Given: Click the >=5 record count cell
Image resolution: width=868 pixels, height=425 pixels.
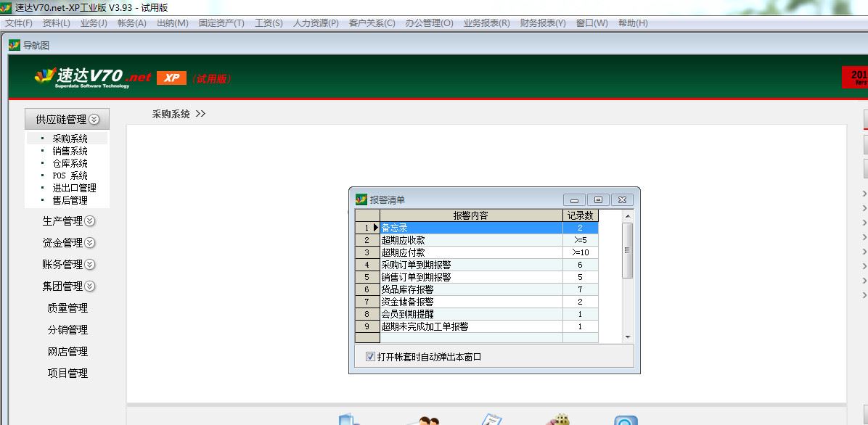Looking at the screenshot, I should click(x=580, y=240).
